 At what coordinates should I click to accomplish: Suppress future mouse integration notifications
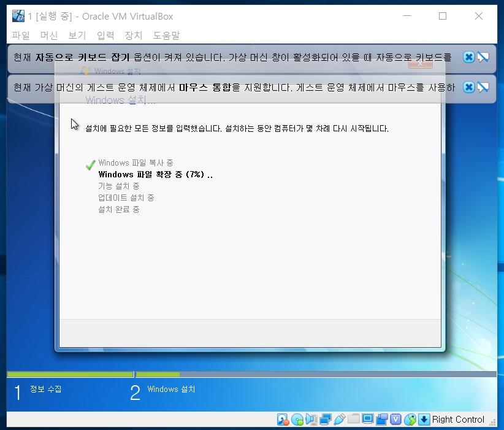(483, 87)
